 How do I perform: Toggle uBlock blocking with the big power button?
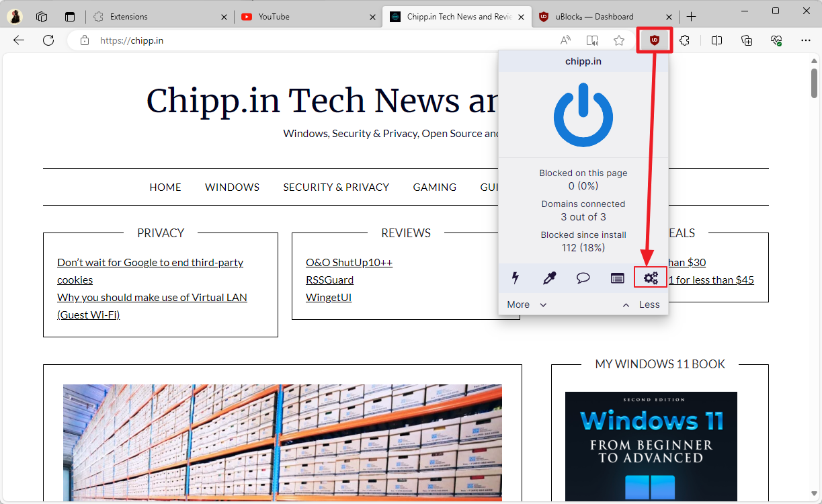click(x=583, y=114)
